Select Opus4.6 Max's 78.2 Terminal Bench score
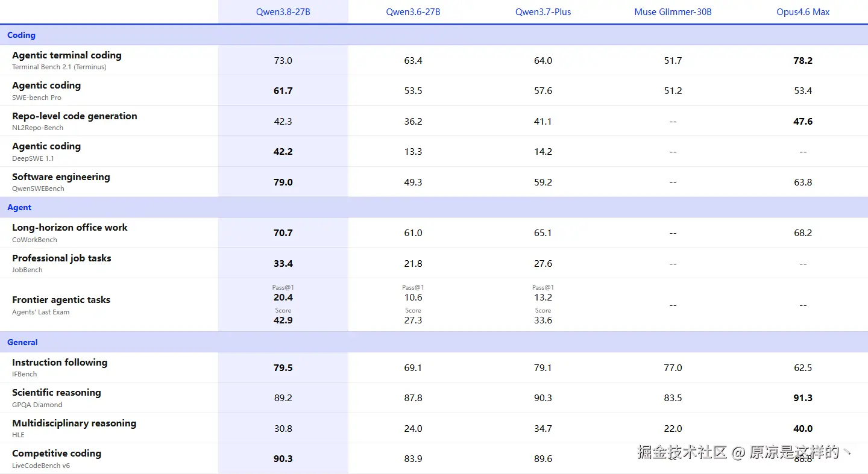The image size is (868, 474). click(803, 61)
